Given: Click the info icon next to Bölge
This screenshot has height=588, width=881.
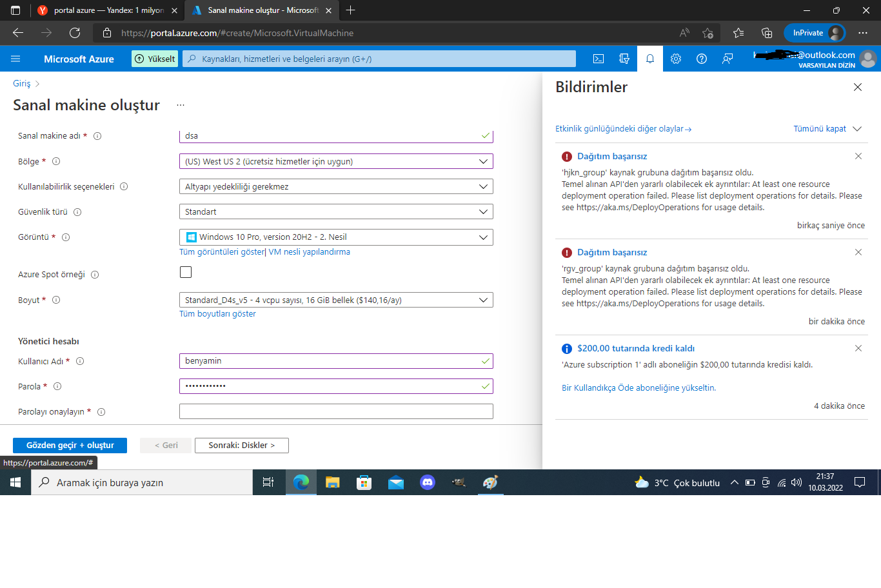Looking at the screenshot, I should pos(56,161).
